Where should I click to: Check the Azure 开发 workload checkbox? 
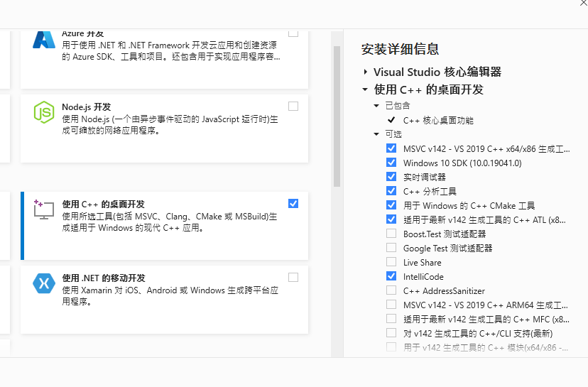pos(293,33)
